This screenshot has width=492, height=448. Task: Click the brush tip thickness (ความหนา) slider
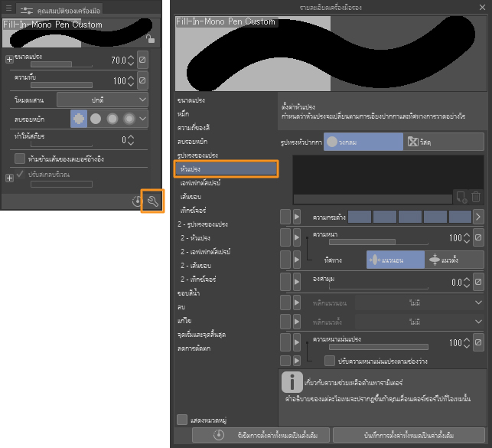pyautogui.click(x=363, y=241)
